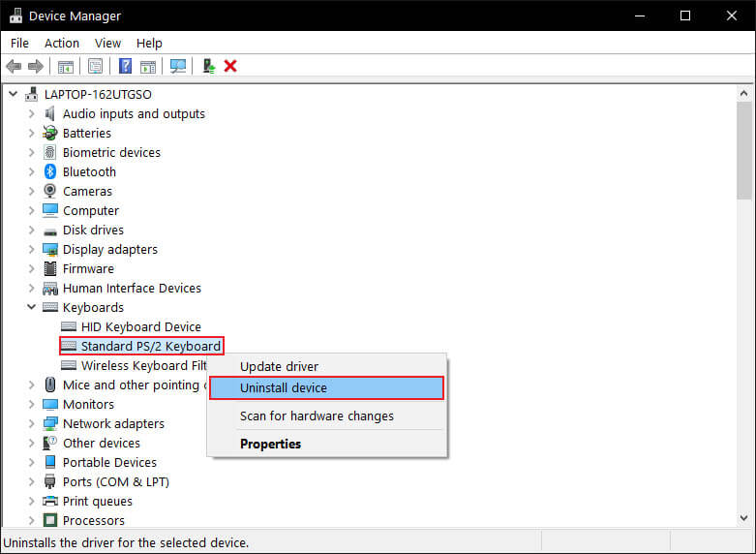
Task: Click the Disk drives icon
Action: click(x=50, y=231)
